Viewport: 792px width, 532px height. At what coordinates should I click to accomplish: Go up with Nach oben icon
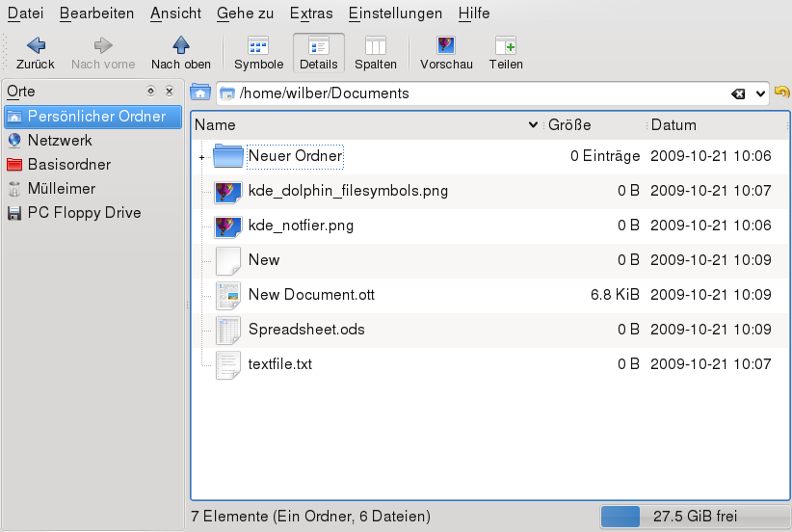point(181,44)
